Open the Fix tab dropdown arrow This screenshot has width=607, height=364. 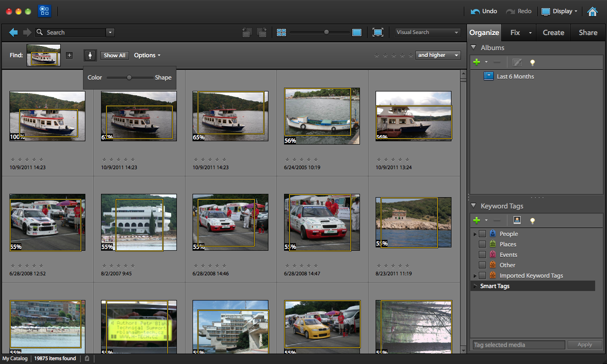(x=530, y=33)
